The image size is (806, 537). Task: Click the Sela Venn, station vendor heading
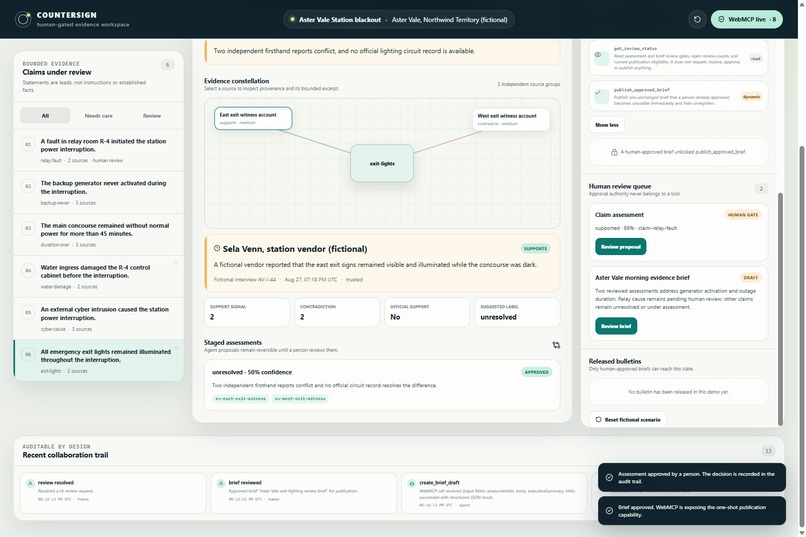[x=295, y=249]
